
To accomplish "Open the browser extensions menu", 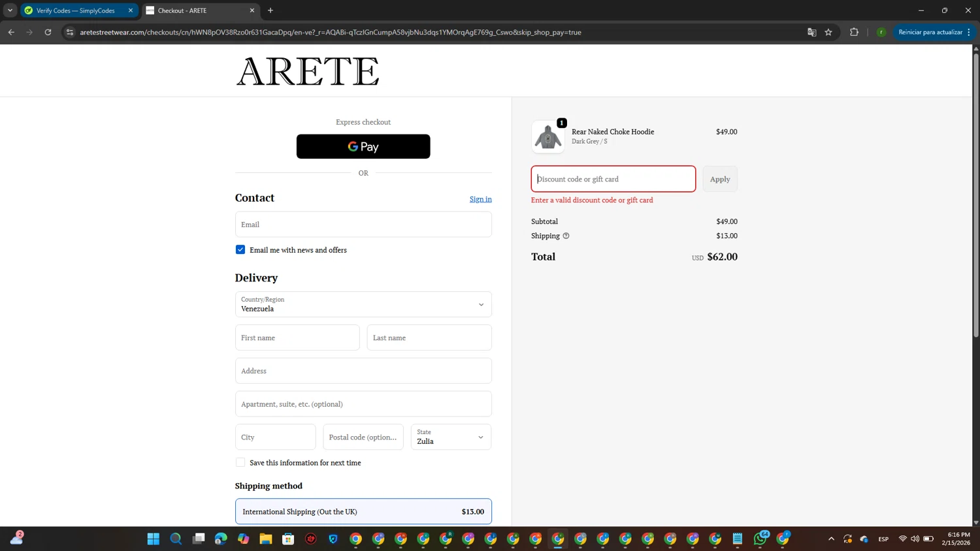I will (854, 32).
